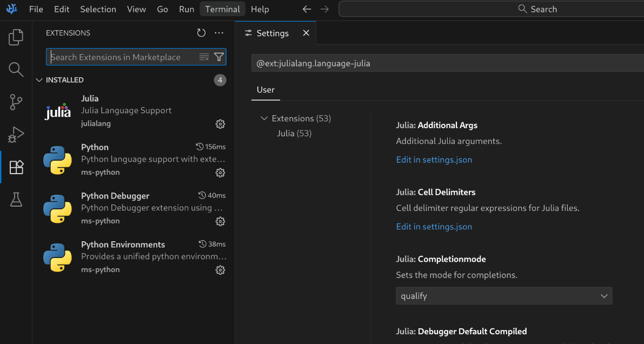Open the Testing flask icon
This screenshot has width=644, height=344.
[16, 200]
